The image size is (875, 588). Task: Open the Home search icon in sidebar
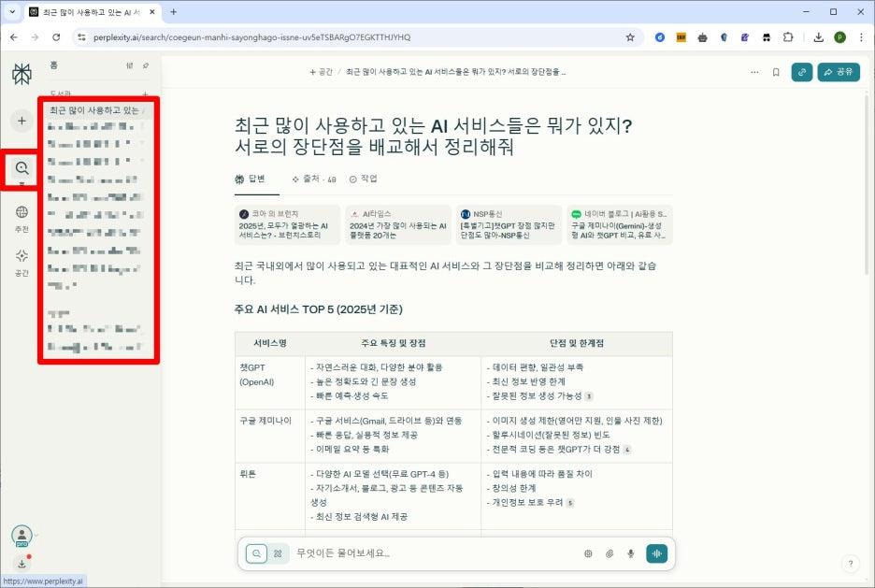pos(22,167)
